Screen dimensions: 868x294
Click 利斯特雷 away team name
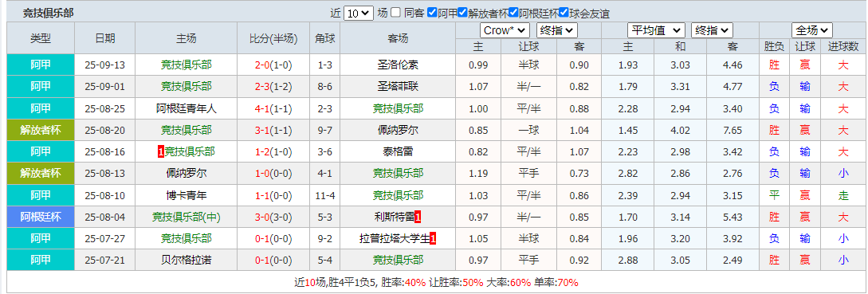point(394,217)
